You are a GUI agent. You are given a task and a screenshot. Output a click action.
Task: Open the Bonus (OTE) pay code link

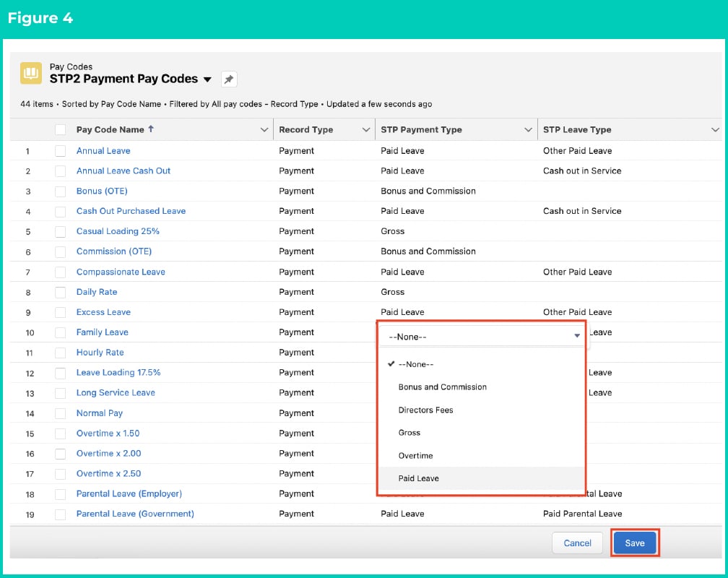(102, 191)
